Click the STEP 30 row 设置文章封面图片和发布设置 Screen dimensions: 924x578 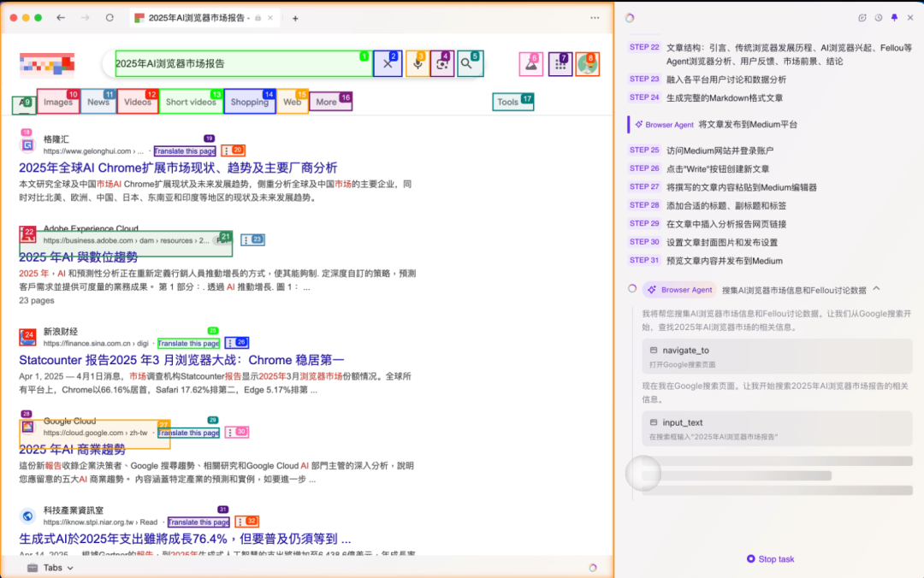pos(703,242)
